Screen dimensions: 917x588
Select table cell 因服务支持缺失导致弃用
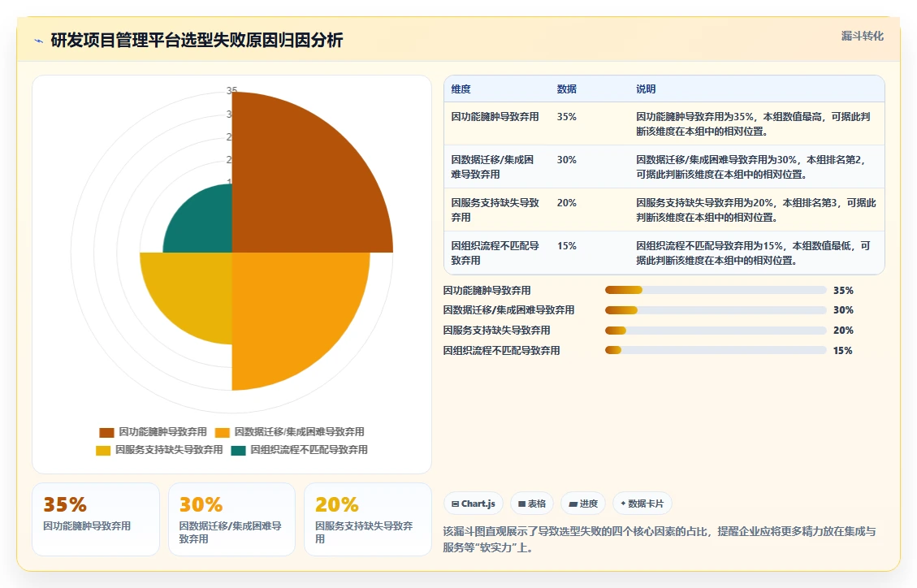(495, 210)
